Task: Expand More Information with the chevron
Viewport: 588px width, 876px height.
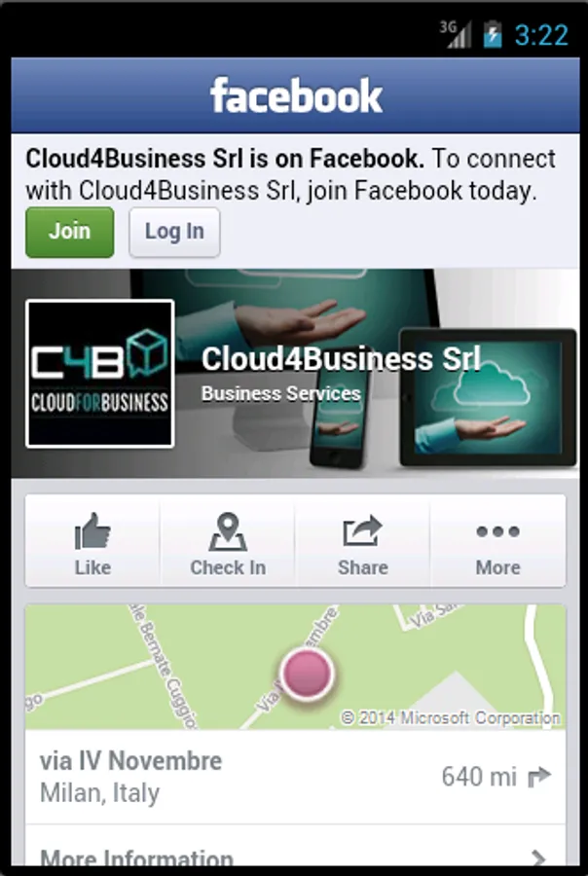Action: click(537, 858)
